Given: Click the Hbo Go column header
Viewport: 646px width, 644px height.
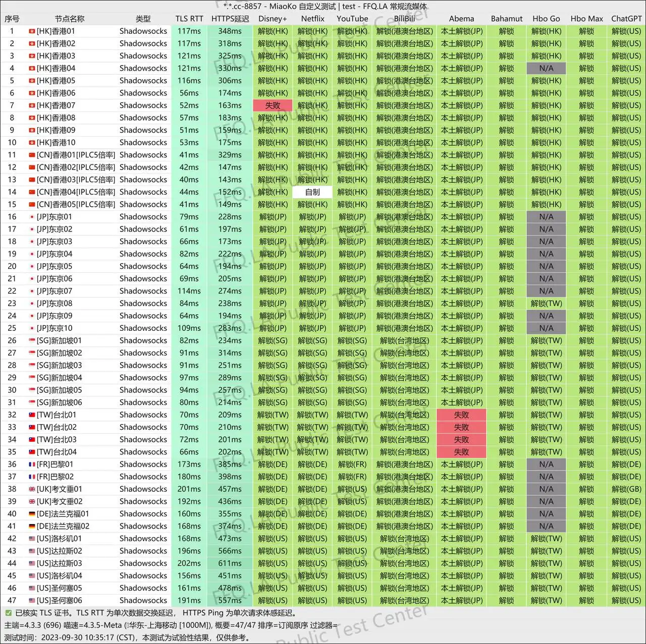Looking at the screenshot, I should tap(546, 19).
